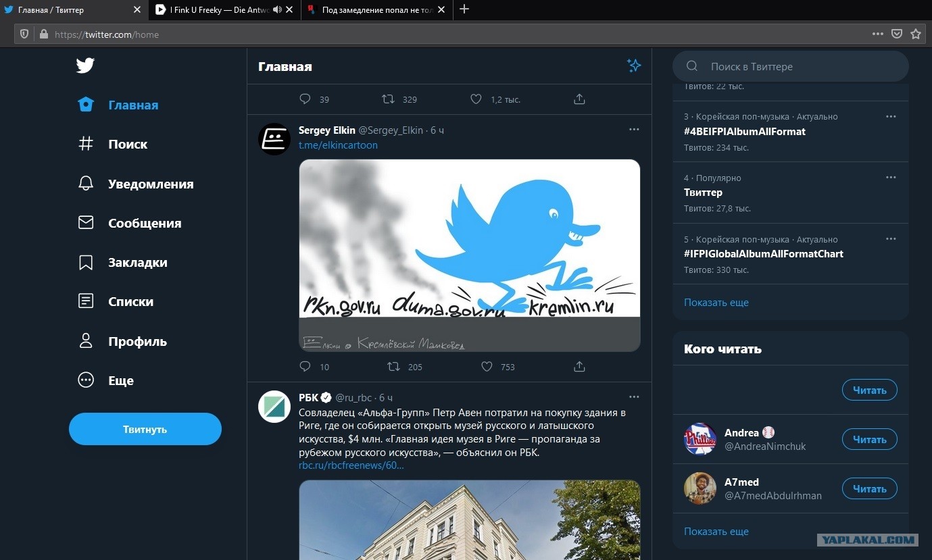Open the page actions three-dot menu in address bar
The width and height of the screenshot is (932, 560).
tap(877, 34)
